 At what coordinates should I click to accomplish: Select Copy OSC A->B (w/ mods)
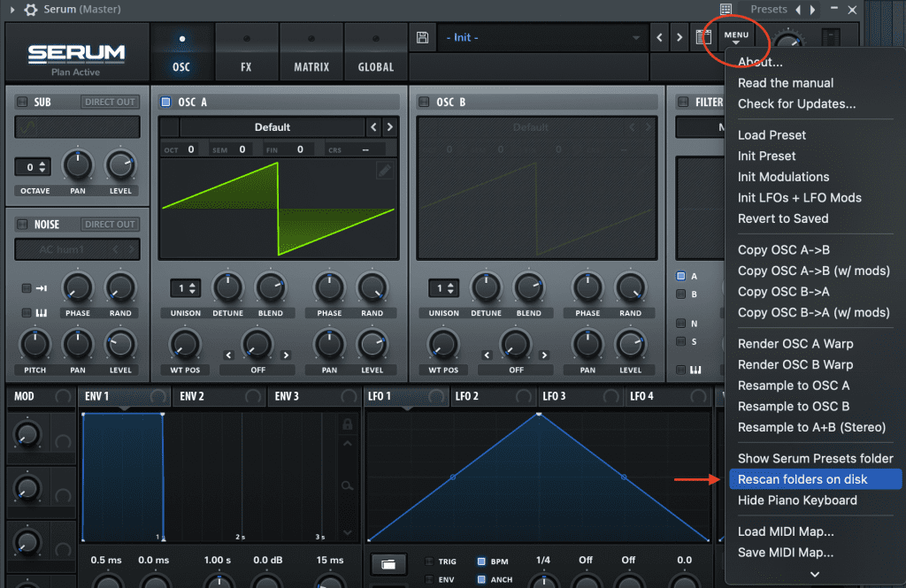click(814, 271)
